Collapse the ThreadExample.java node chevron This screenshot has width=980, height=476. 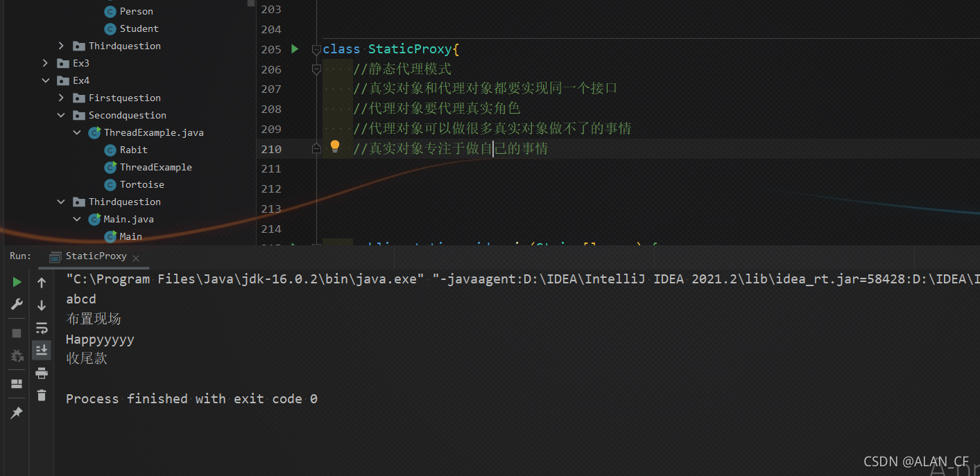click(77, 132)
